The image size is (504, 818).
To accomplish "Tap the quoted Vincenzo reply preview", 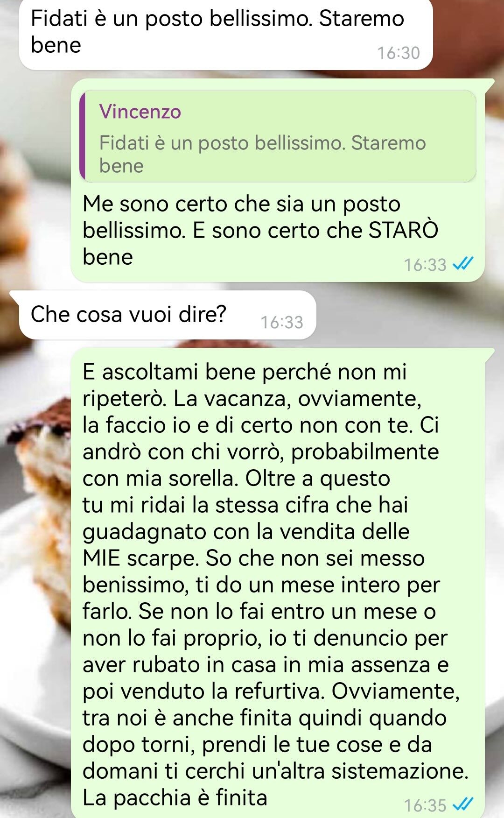I will (278, 136).
